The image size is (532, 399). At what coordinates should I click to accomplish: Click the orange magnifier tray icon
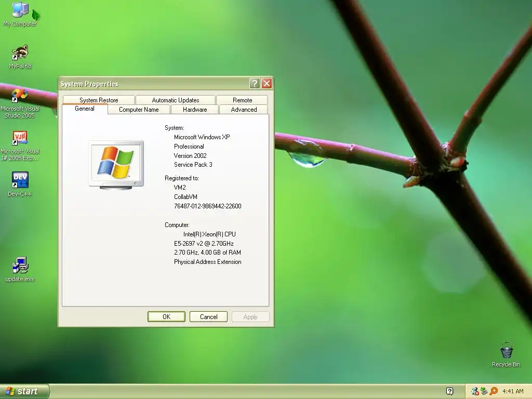pos(494,391)
